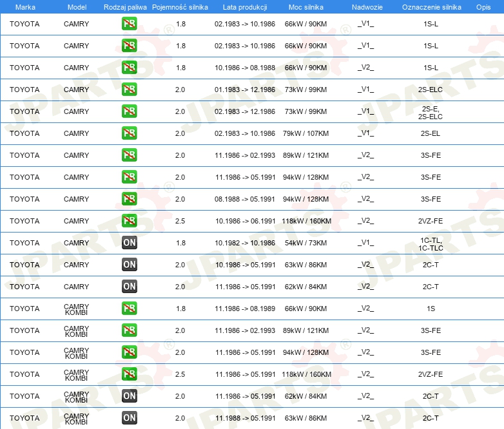Click diesel ON icon in the 54kW / 73KM row
The width and height of the screenshot is (504, 429).
click(x=129, y=243)
